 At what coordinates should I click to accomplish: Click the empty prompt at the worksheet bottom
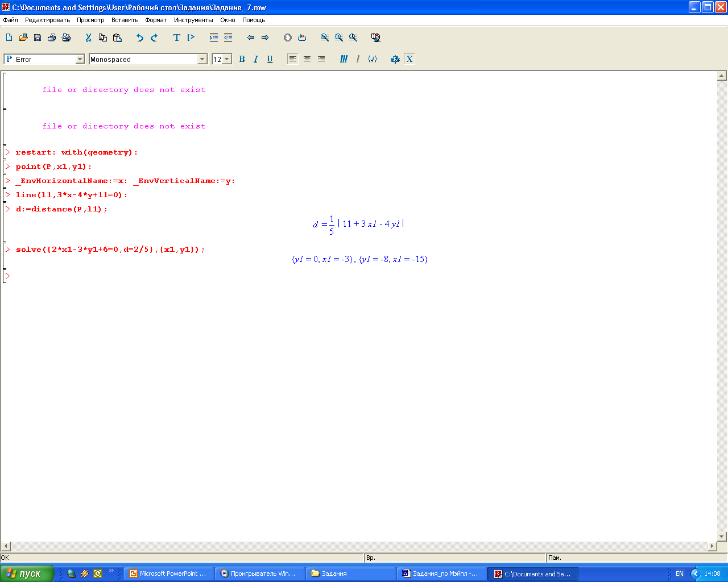coord(8,276)
